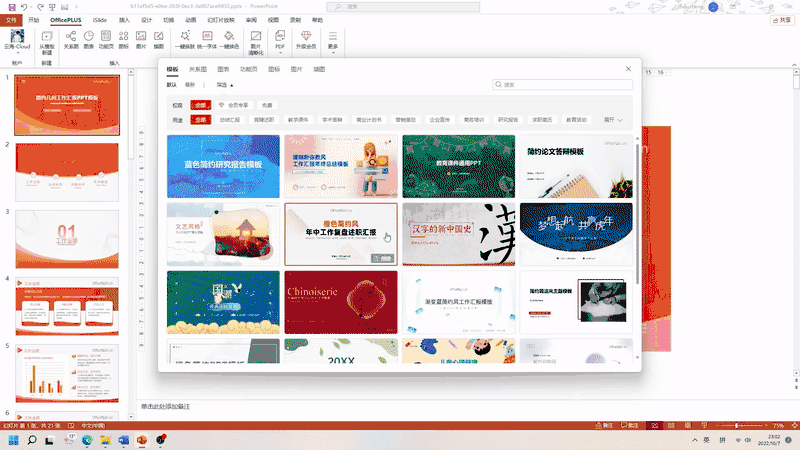Open the 动画 (Animations) ribbon tab
This screenshot has height=450, width=800.
pos(191,20)
